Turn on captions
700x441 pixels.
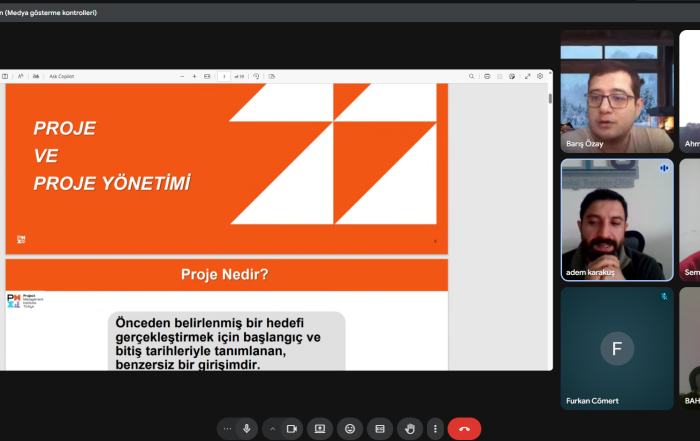[380, 429]
